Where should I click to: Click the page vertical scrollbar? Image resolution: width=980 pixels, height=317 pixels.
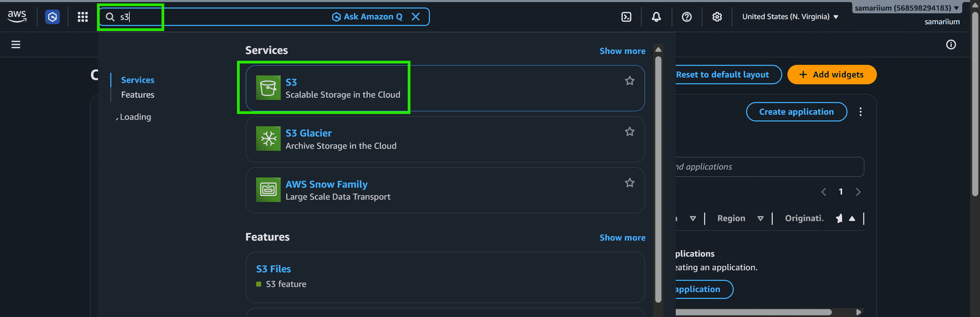[975, 103]
